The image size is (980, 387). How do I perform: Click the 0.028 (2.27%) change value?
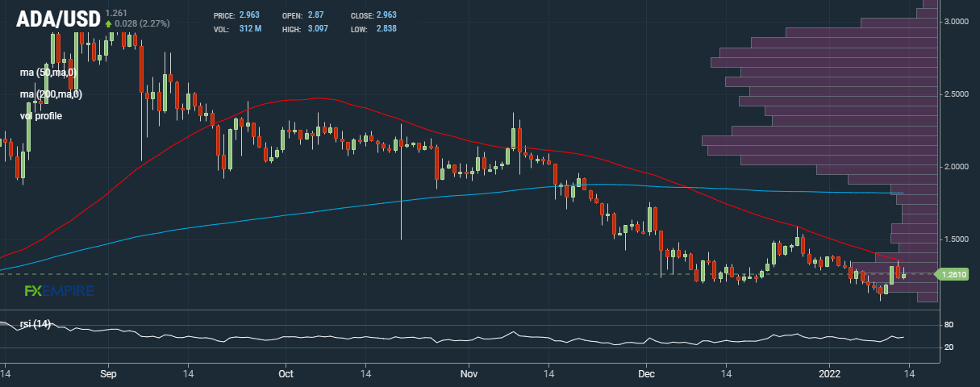pyautogui.click(x=142, y=24)
